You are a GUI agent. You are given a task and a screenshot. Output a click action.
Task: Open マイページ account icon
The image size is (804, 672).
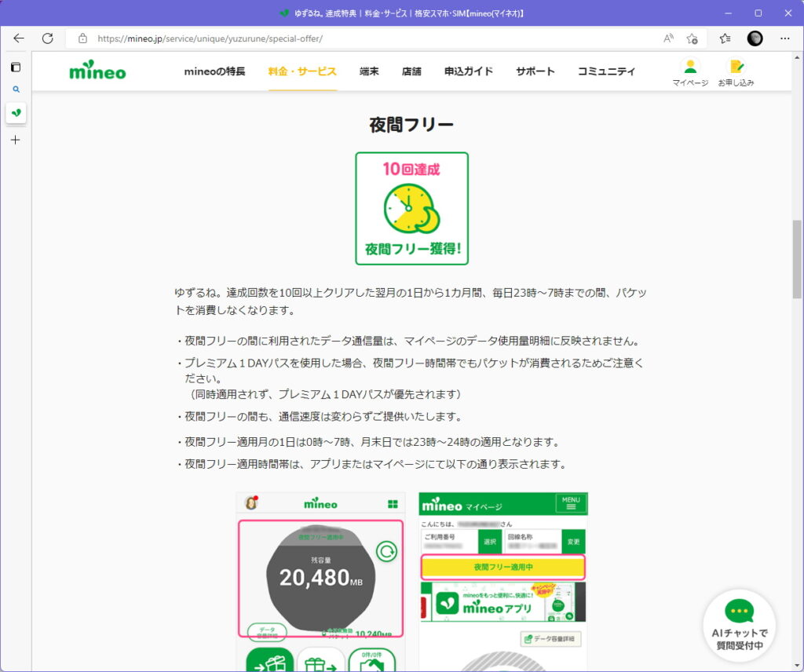coord(690,72)
